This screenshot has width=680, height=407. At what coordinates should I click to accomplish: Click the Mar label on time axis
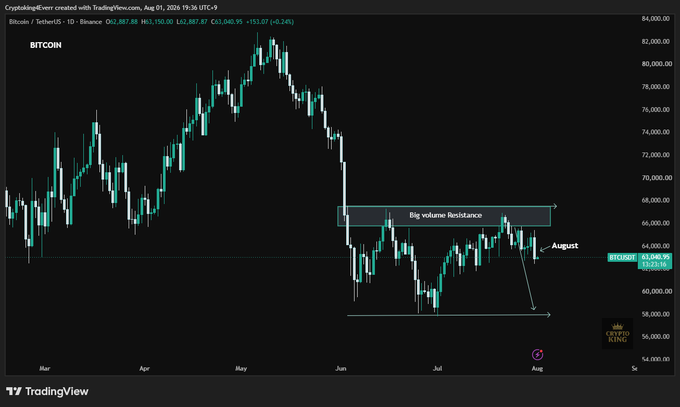pos(45,368)
